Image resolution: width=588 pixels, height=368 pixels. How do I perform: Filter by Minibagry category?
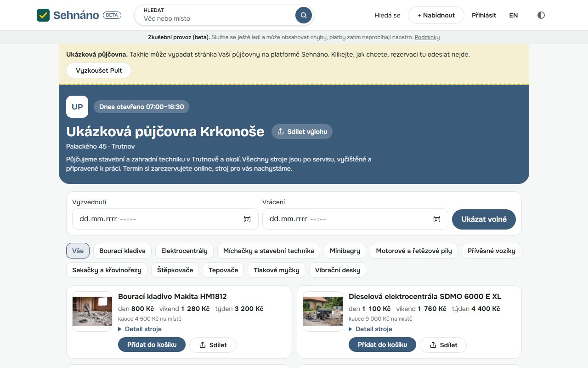[345, 251]
